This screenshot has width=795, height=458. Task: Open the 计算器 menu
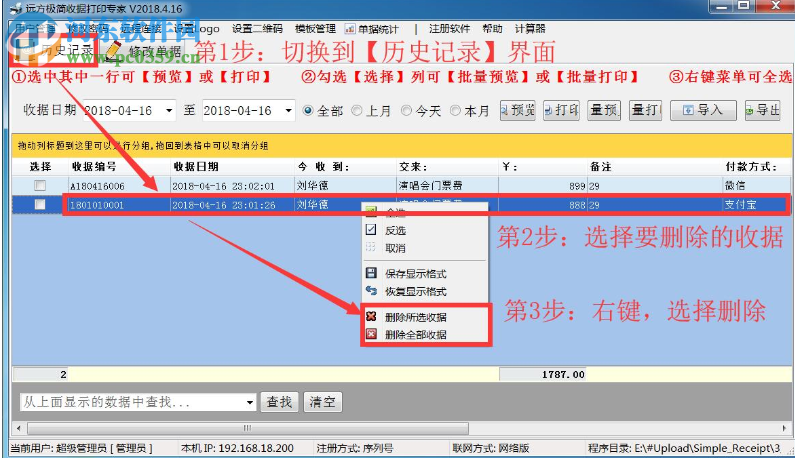[530, 29]
